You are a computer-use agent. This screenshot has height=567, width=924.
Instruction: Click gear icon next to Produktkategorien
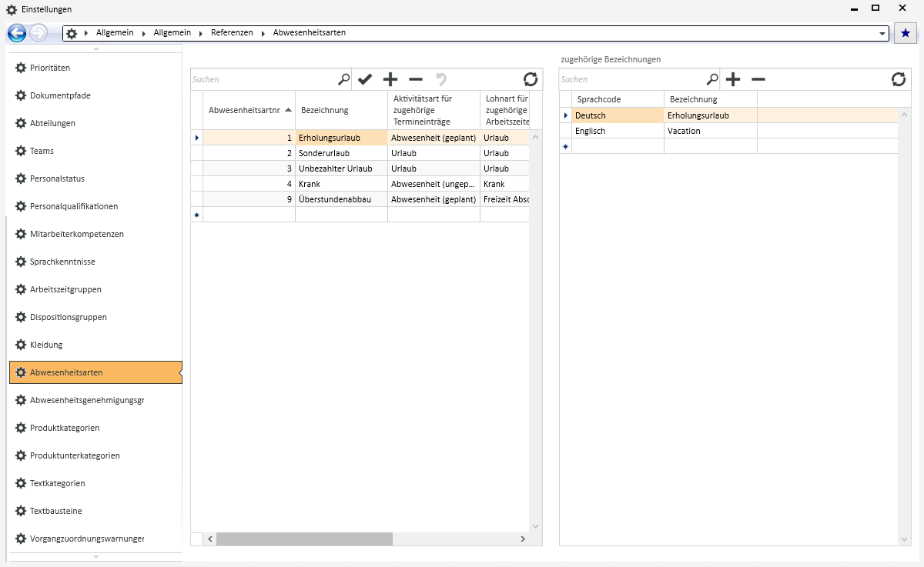[x=21, y=428]
